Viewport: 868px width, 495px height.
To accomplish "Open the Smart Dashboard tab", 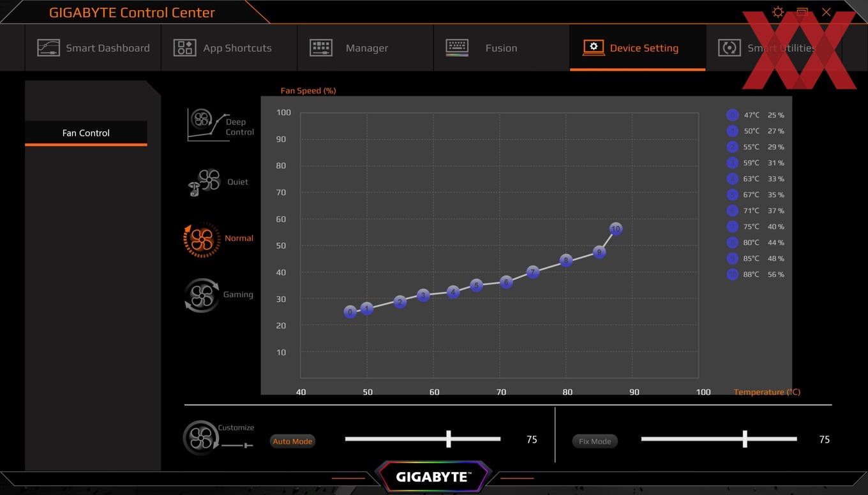I will [x=93, y=48].
